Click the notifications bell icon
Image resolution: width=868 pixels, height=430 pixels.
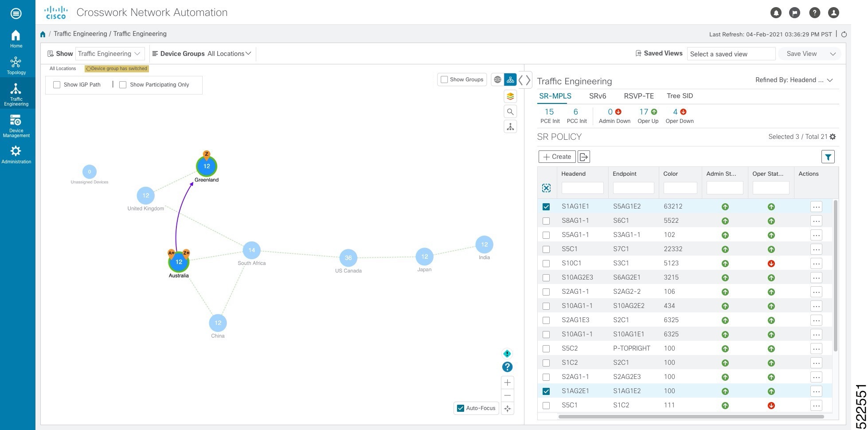click(776, 13)
